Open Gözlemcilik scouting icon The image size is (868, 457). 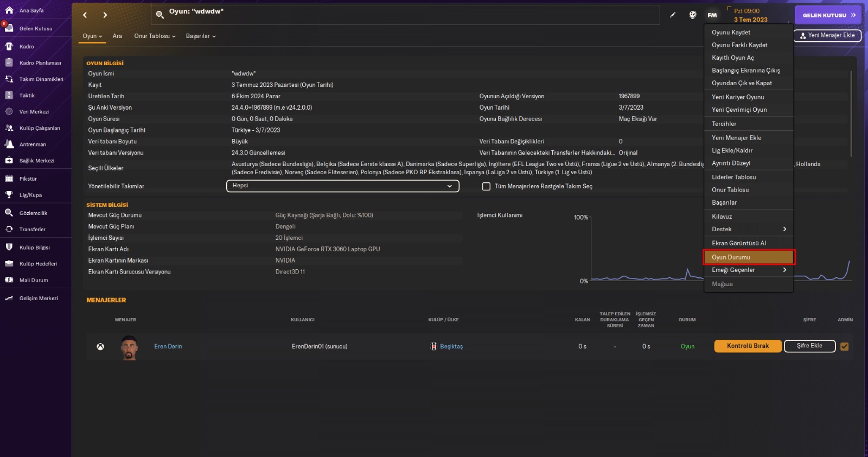(x=9, y=213)
